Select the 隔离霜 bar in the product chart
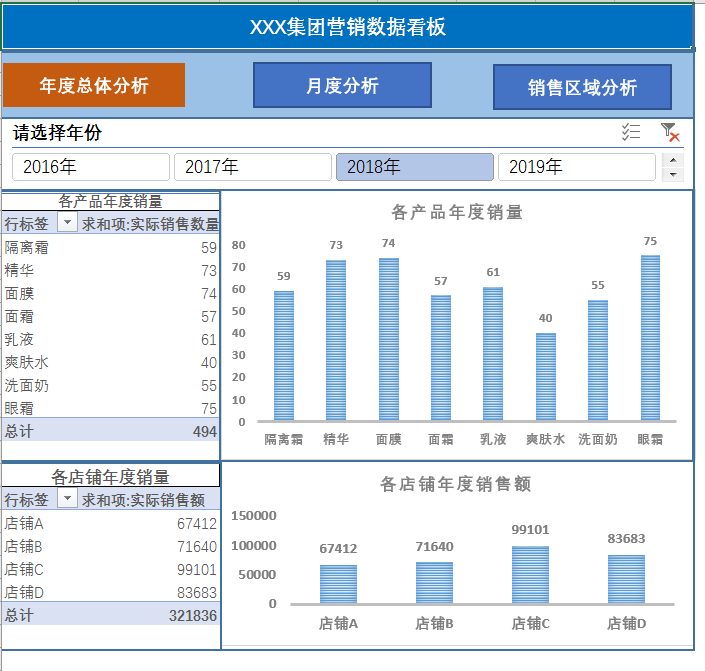 [x=284, y=356]
